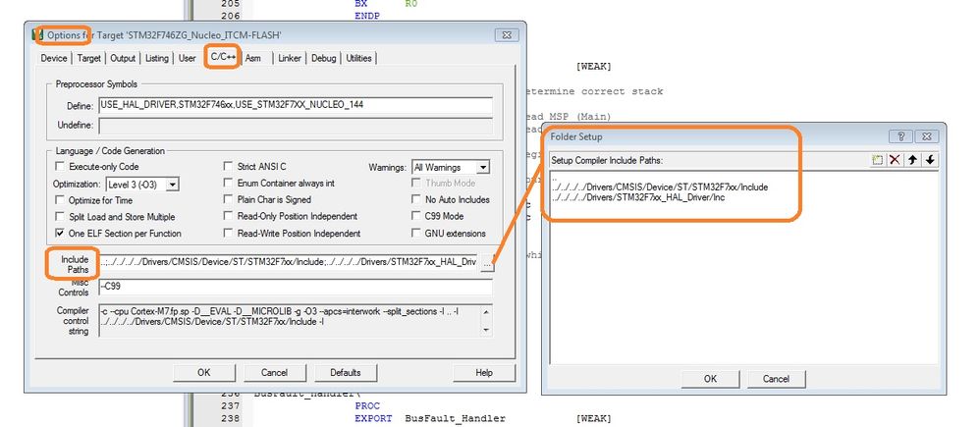Open Warnings dropdown
The width and height of the screenshot is (980, 427).
tap(482, 168)
